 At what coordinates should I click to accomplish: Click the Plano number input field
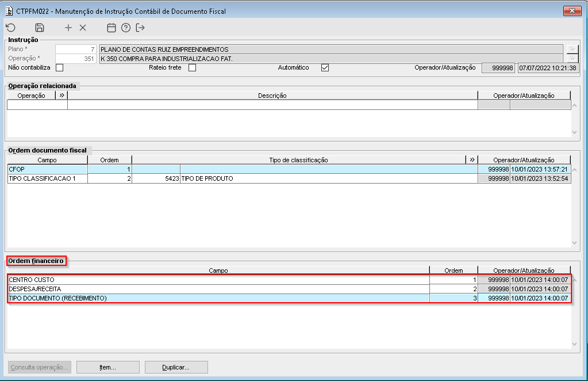76,49
